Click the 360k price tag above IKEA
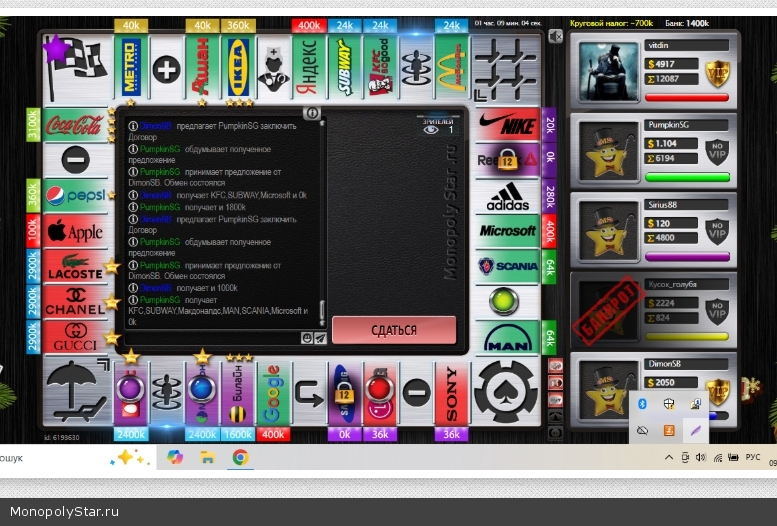Image resolution: width=777 pixels, height=526 pixels. coord(238,25)
